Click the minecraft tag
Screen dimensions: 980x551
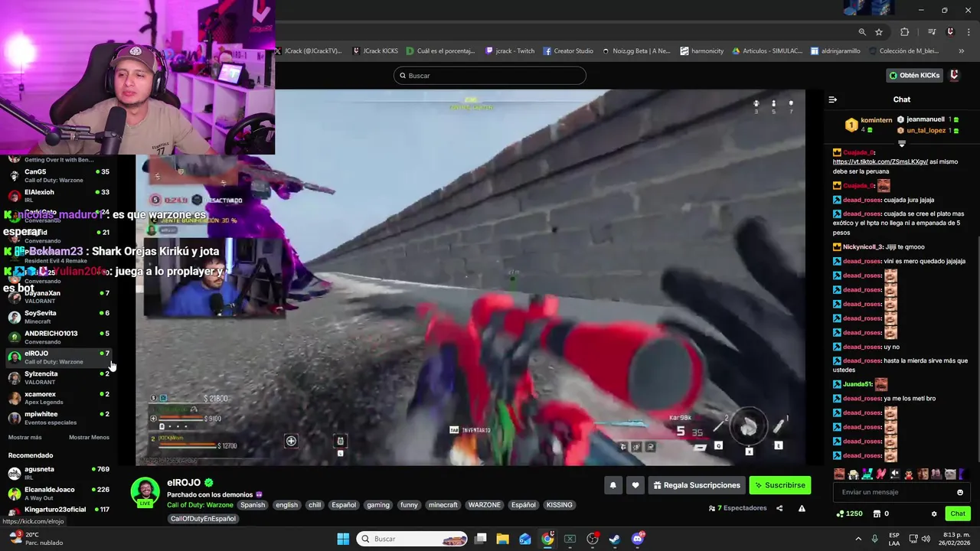pyautogui.click(x=443, y=505)
